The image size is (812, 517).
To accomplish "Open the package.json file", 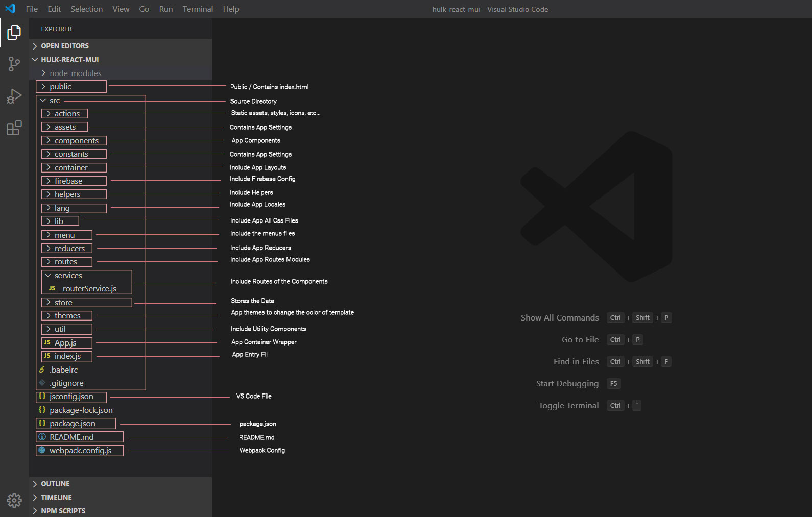I will coord(72,424).
